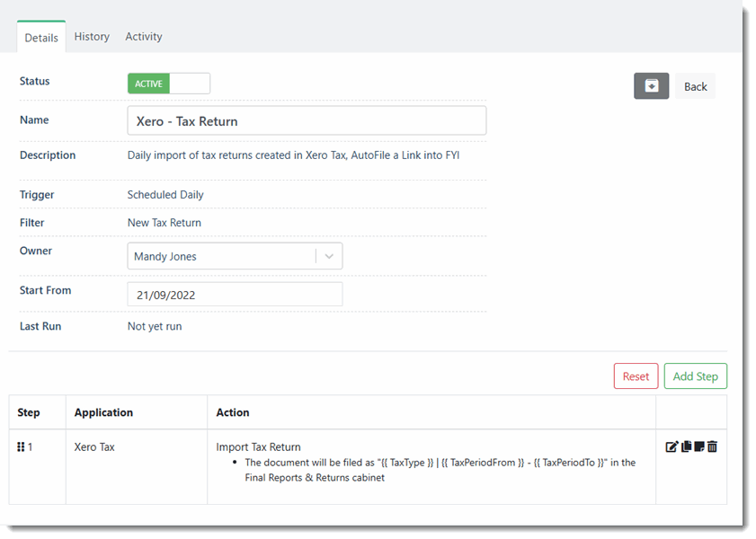Click the description text starting Daily import of tax returns
This screenshot has height=539, width=756.
293,155
